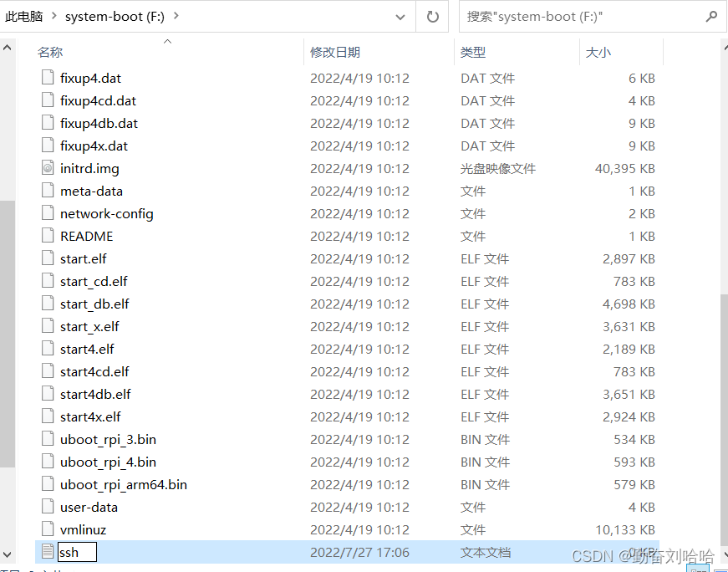Expand the chevron after system-boot (F:)
Screen dimensions: 728x572
[x=176, y=16]
